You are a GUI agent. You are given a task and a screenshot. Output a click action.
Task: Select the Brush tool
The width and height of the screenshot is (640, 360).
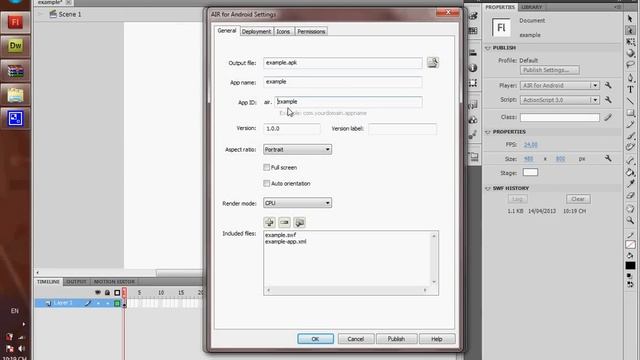click(x=630, y=136)
